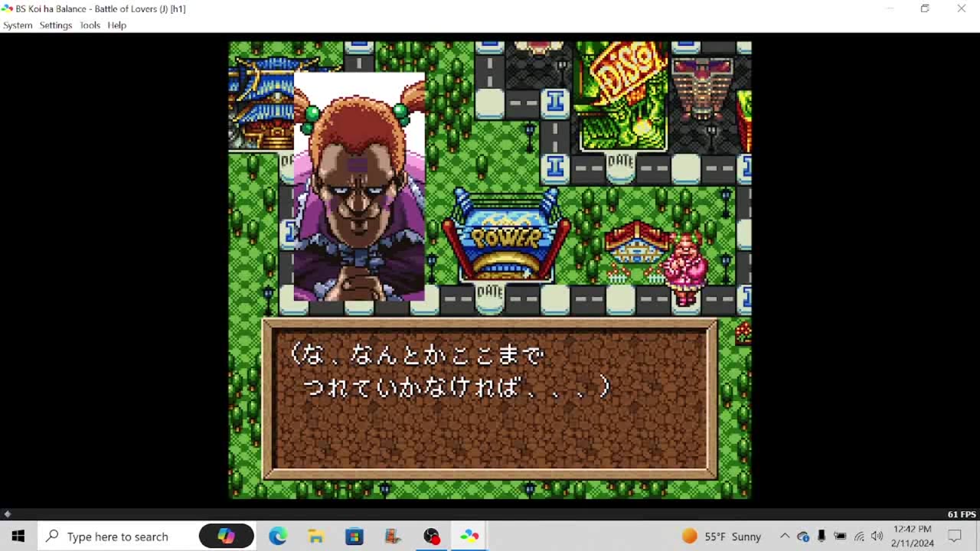
Task: Click the 61 FPS status indicator
Action: [962, 514]
